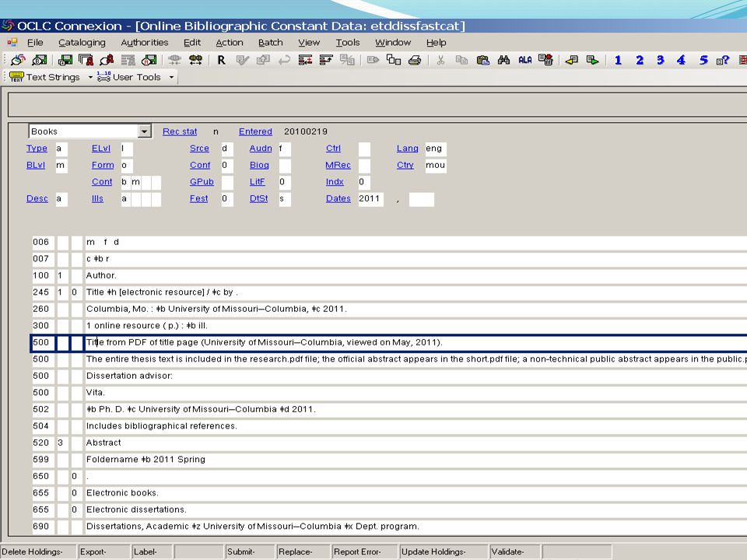The image size is (747, 560).
Task: Open the Authorities menu
Action: coord(145,42)
